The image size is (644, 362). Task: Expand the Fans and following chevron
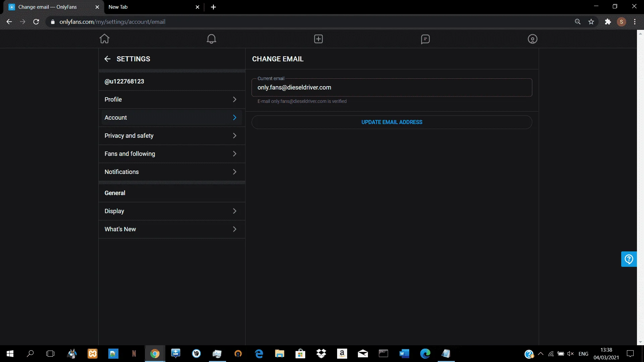(x=234, y=154)
